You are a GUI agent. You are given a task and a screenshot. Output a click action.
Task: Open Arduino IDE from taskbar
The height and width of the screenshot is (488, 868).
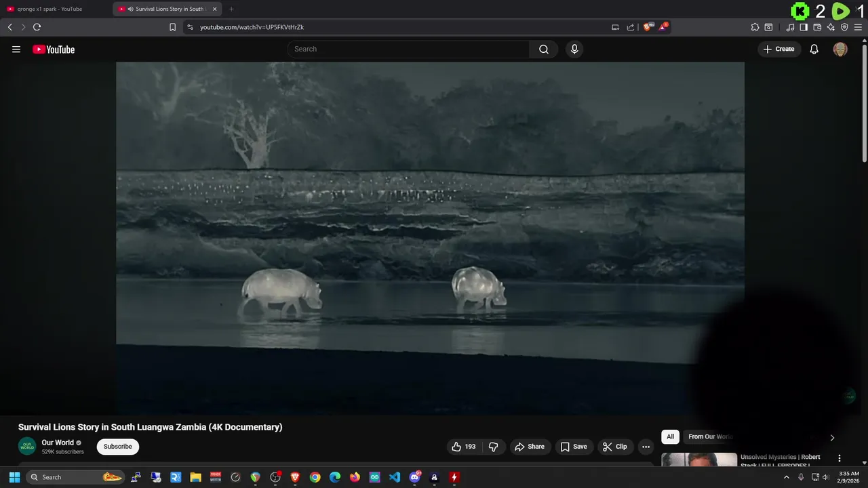pos(374,477)
